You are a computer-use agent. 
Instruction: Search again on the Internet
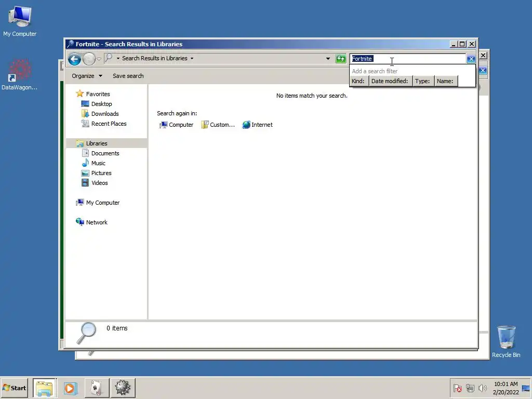tap(258, 125)
